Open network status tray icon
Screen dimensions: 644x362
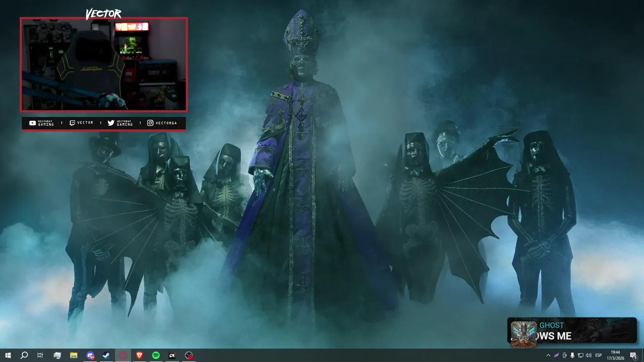pos(581,355)
